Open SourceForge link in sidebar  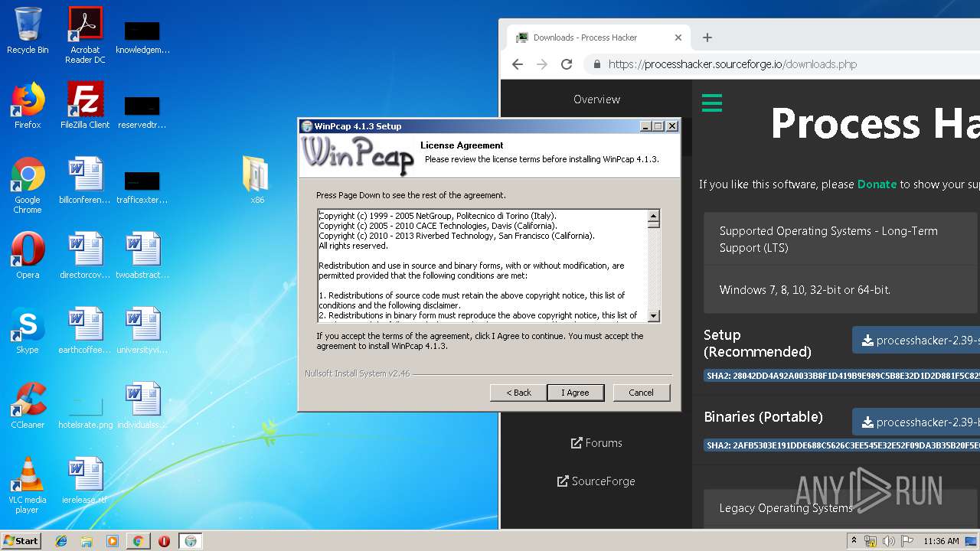coord(596,481)
